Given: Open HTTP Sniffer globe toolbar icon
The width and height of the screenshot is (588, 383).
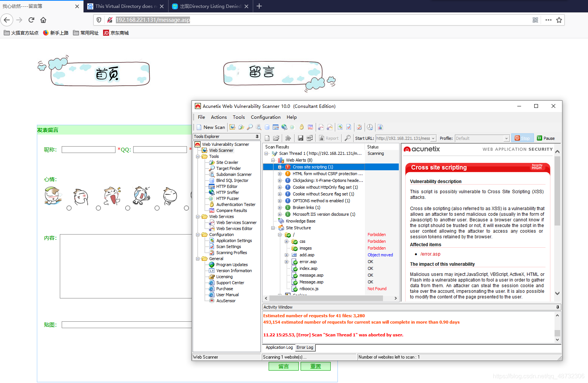Looking at the screenshot, I should point(284,127).
